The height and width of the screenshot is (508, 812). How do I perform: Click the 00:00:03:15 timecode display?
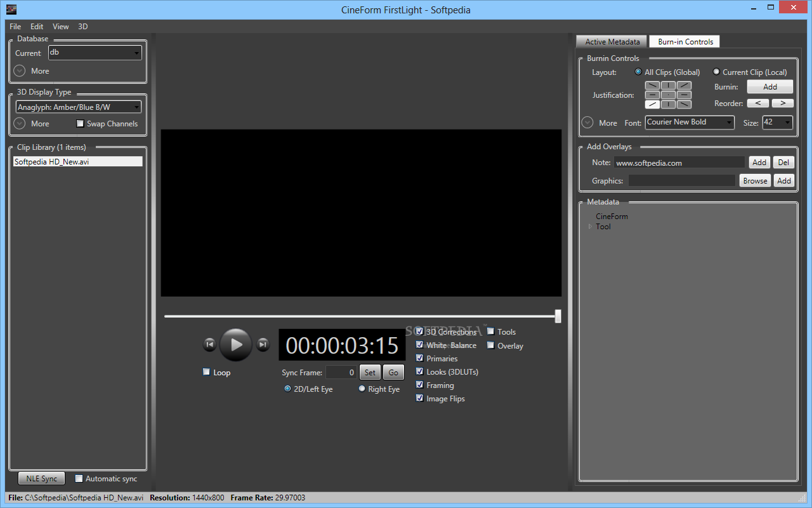(x=342, y=345)
